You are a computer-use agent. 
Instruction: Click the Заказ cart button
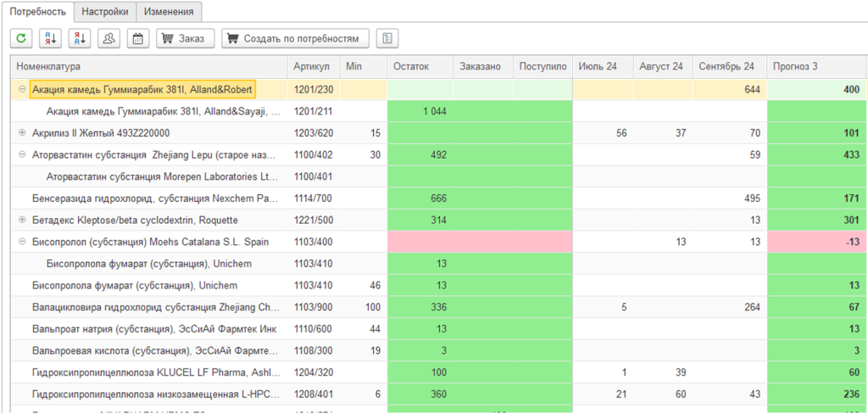186,38
